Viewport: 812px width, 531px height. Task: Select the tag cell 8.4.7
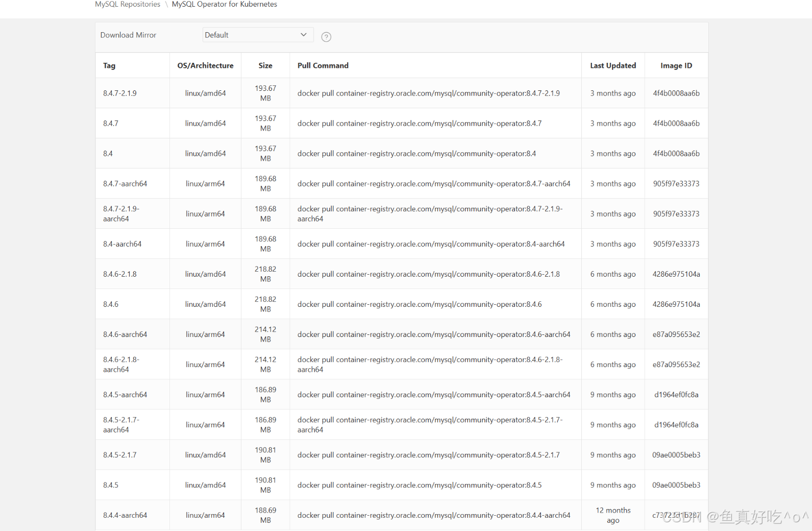click(111, 123)
